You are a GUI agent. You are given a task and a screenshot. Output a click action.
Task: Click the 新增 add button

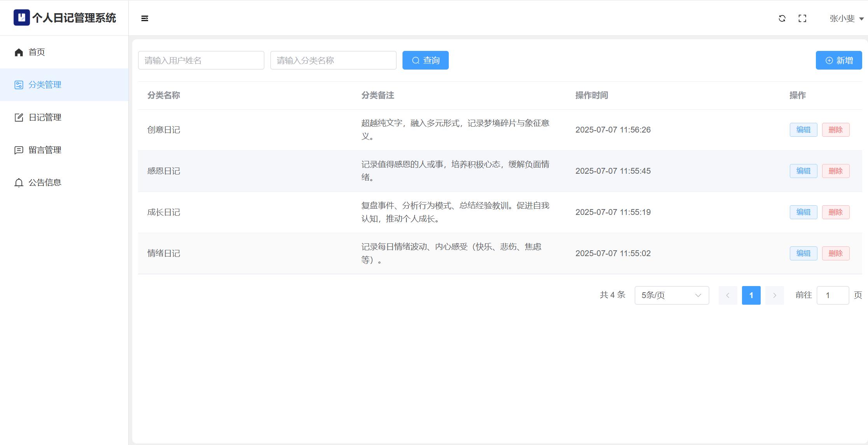[x=838, y=60]
